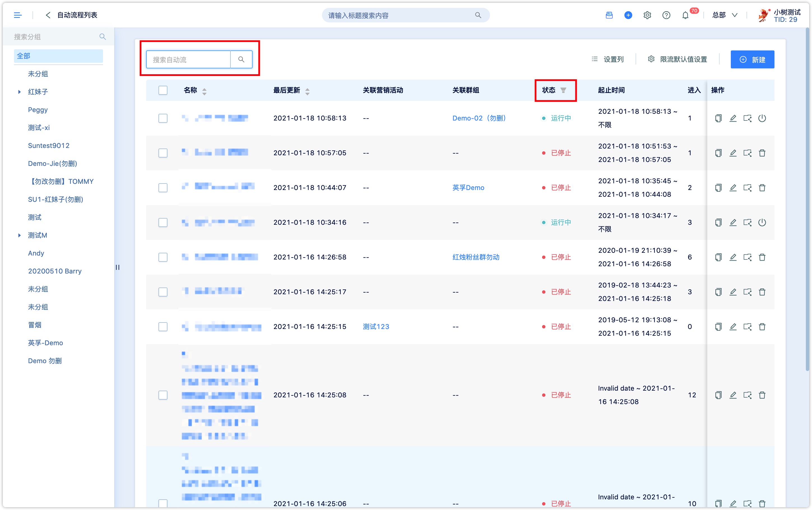The height and width of the screenshot is (510, 812).
Task: Expand the 测试M group tree arrow
Action: coord(19,235)
